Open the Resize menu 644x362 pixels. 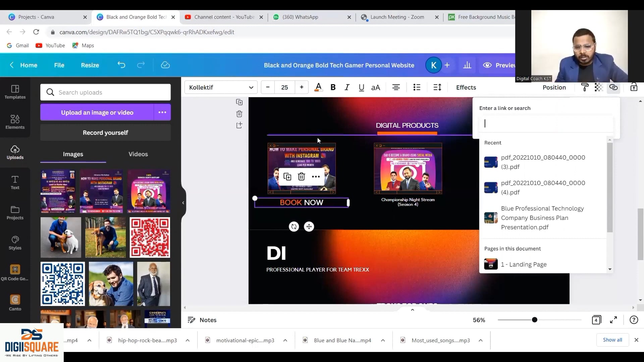[90, 65]
